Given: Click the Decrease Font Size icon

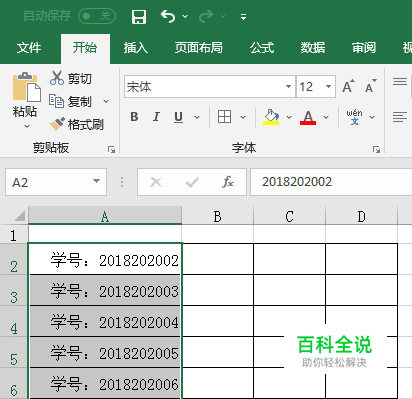Looking at the screenshot, I should 371,86.
